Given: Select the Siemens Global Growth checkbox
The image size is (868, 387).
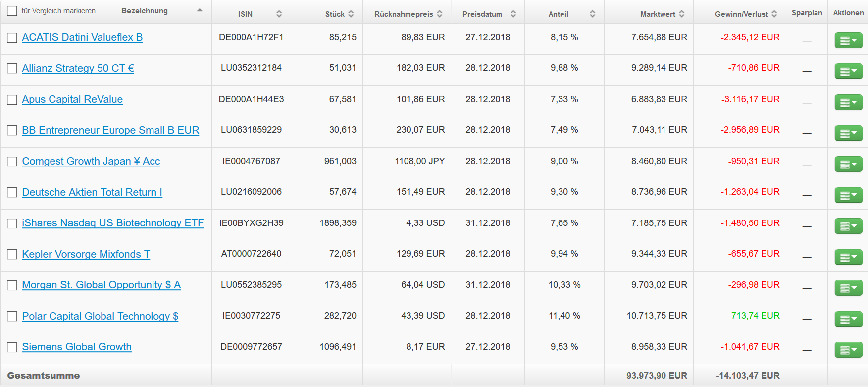Looking at the screenshot, I should click(x=12, y=347).
